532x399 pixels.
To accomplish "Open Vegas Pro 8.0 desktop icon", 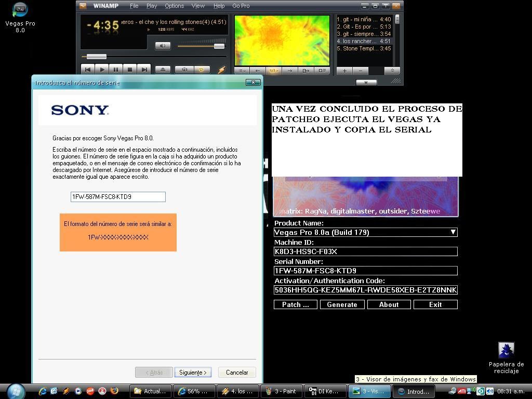I will click(20, 18).
